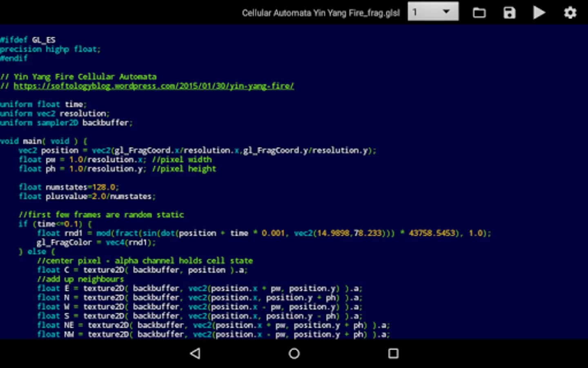Open the softologyblog yin-yang-fire link
Screen dimensions: 588x368
(154, 86)
